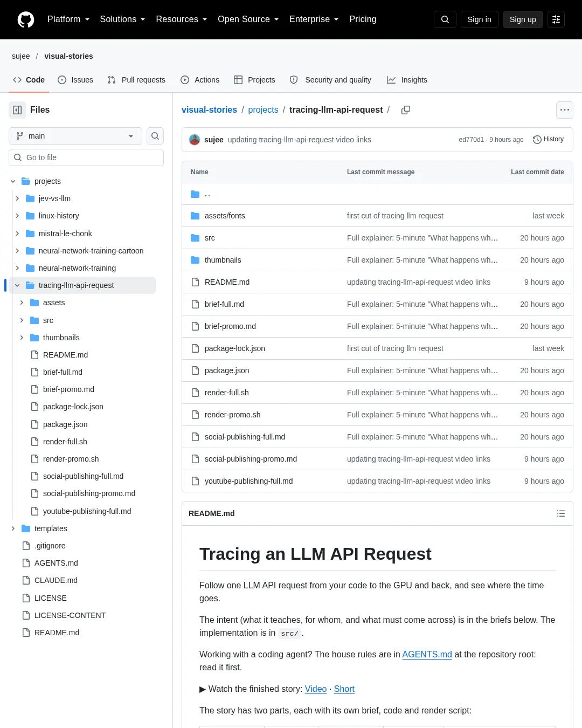The image size is (582, 728).
Task: Click file icon of .gitignore in sidebar
Action: 26,546
